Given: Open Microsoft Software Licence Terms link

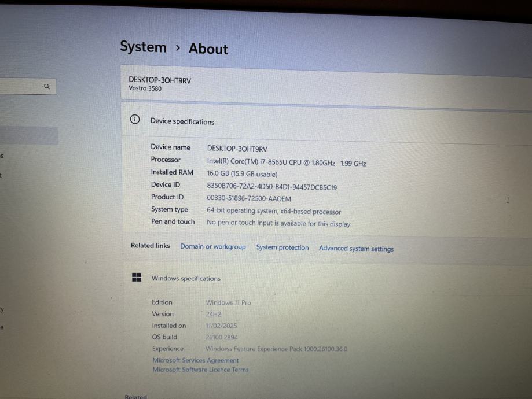Looking at the screenshot, I should pyautogui.click(x=200, y=369).
